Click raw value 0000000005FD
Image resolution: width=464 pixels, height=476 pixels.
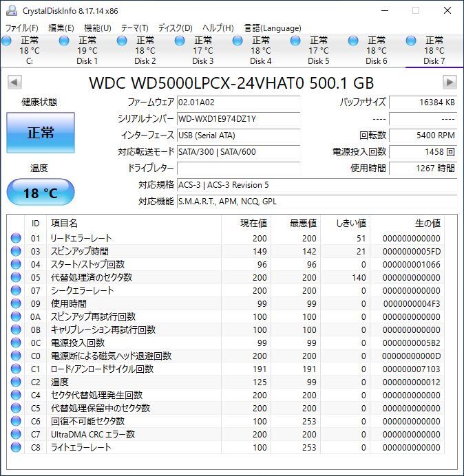tap(412, 252)
